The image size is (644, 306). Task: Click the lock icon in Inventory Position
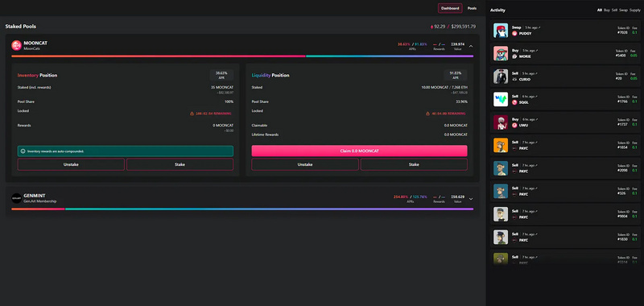[192, 114]
